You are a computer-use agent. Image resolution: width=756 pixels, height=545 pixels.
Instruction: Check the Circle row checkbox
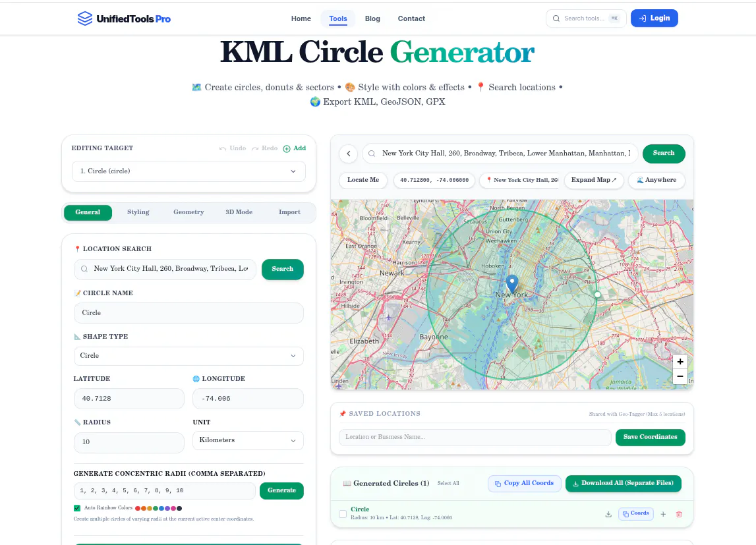[343, 514]
